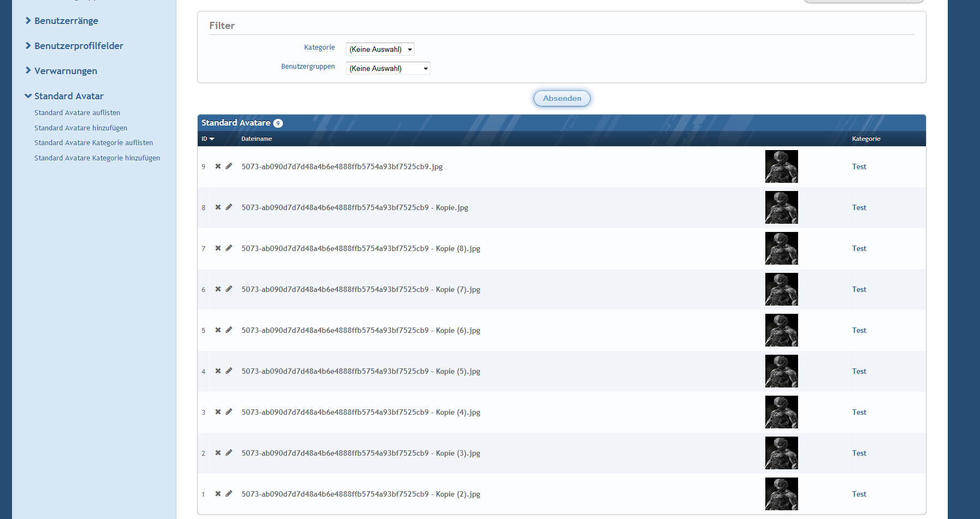Expand the Benutzerränge sidebar section
The width and height of the screenshot is (980, 519).
(66, 21)
